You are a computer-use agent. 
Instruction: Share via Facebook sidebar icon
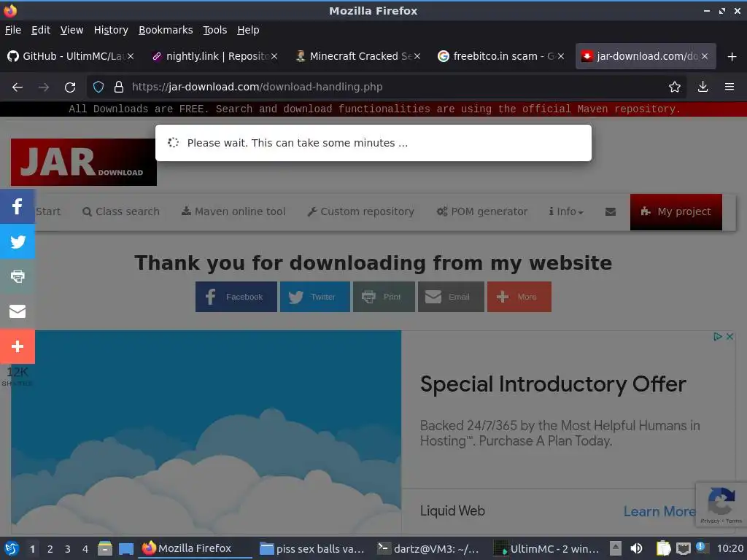[18, 206]
